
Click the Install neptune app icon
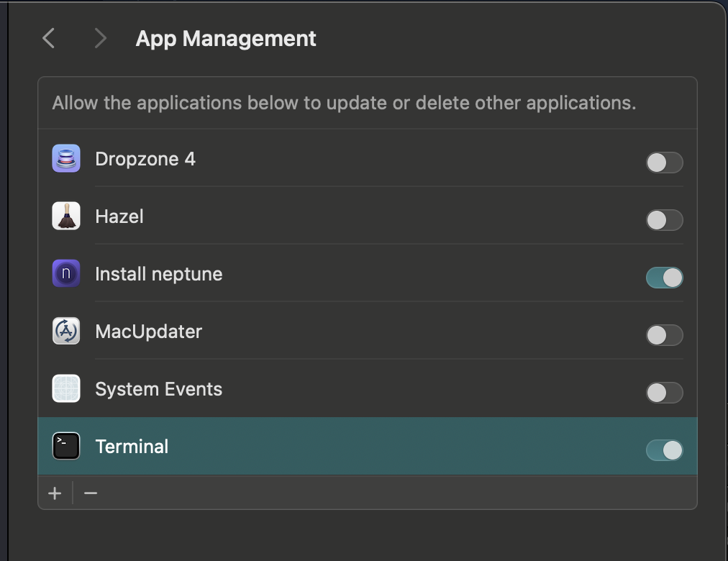(x=66, y=274)
